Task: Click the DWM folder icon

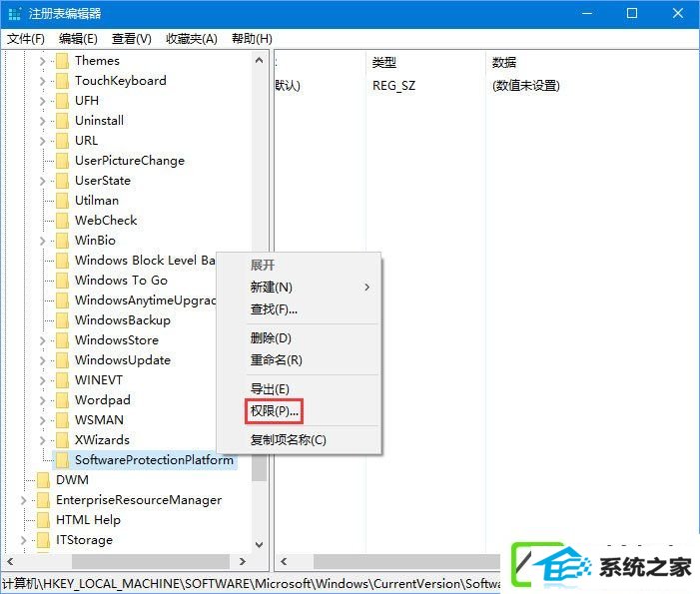Action: coord(43,480)
